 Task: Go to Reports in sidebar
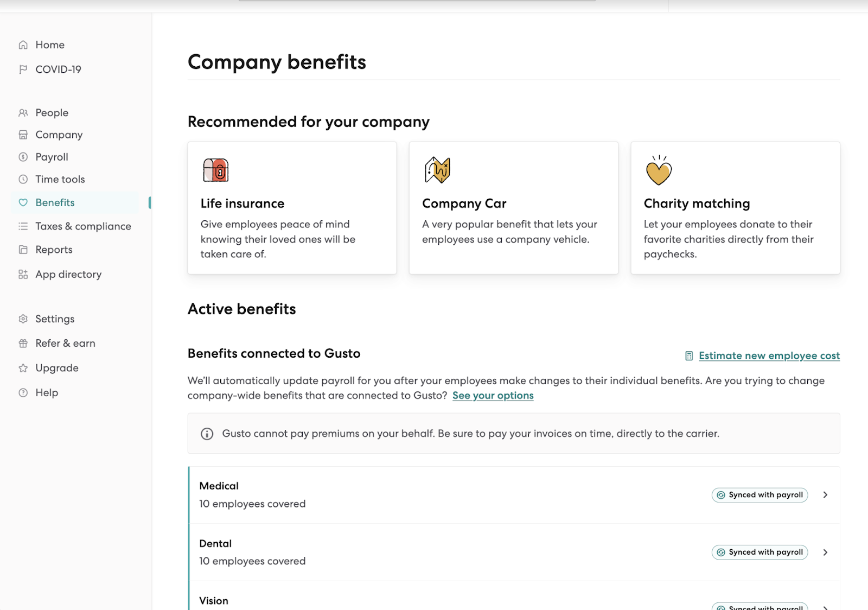click(54, 250)
